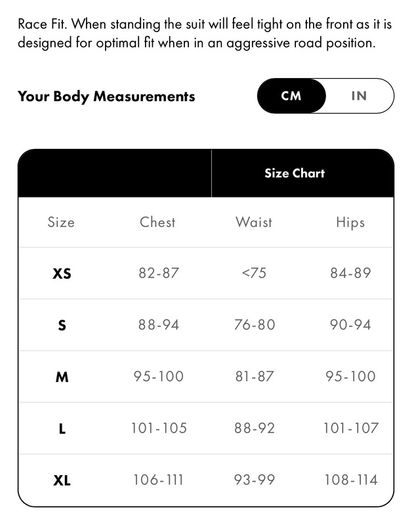Click the Waist column header

click(254, 222)
